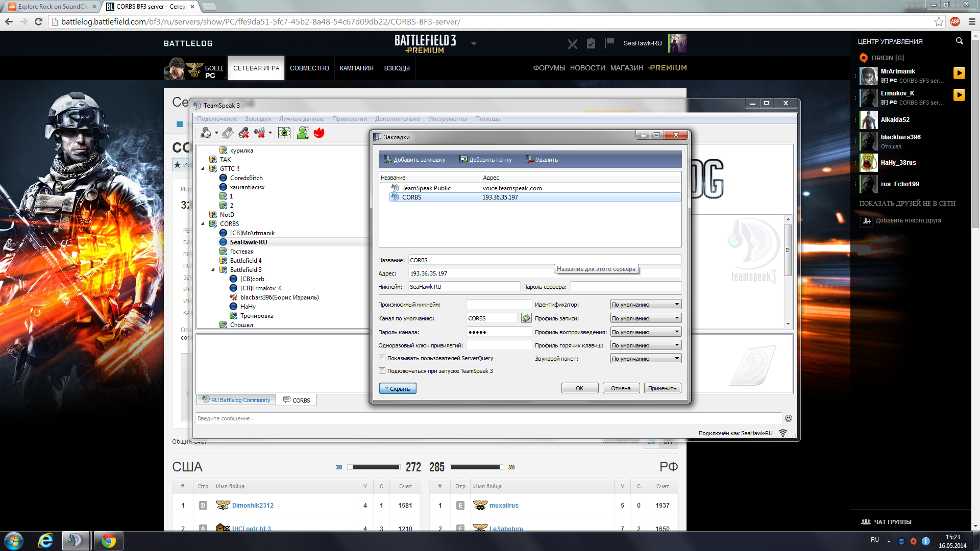Click the Chrome reload page icon

coord(38,21)
